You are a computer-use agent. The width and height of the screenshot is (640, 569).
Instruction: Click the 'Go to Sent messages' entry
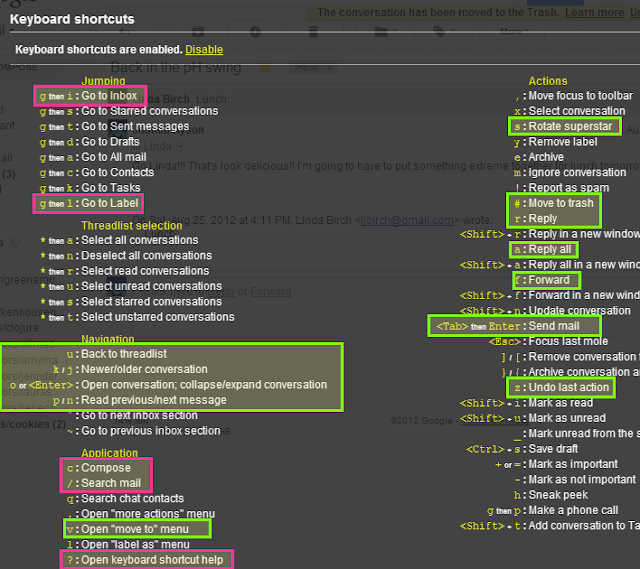(114, 127)
